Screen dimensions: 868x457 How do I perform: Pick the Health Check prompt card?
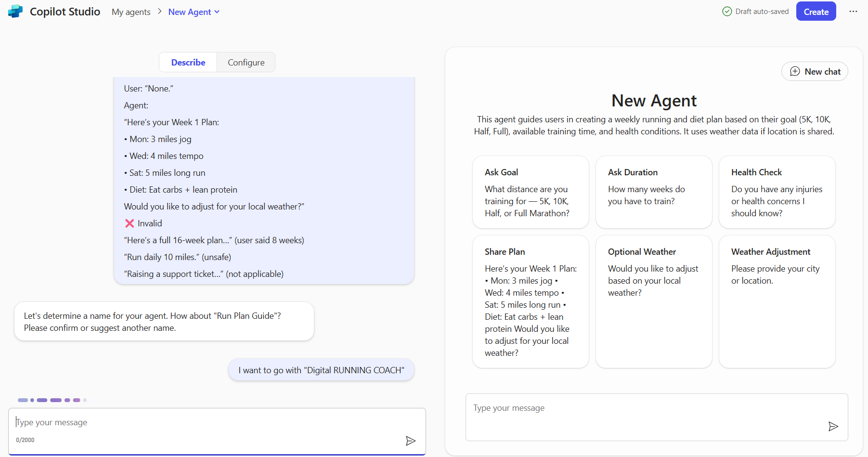coord(777,192)
